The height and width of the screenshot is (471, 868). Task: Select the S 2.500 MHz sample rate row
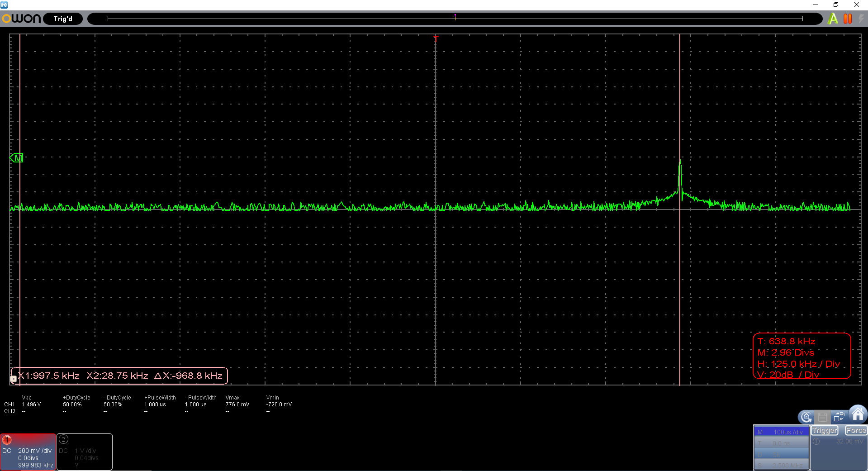point(781,465)
